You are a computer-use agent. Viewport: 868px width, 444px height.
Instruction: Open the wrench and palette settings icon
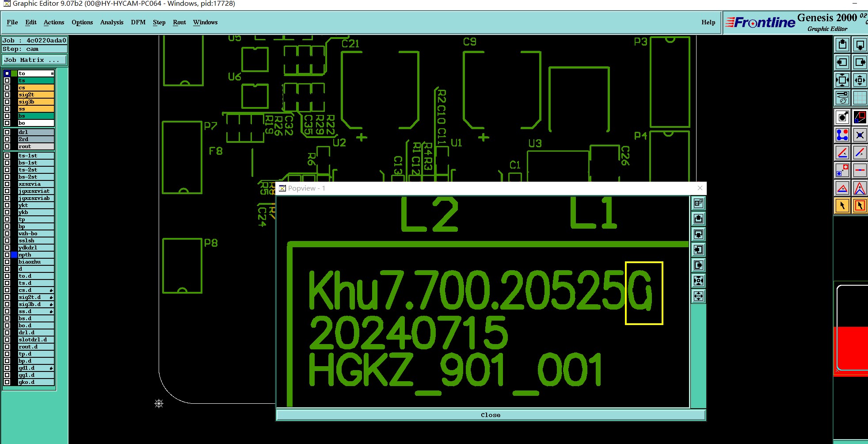click(x=842, y=98)
